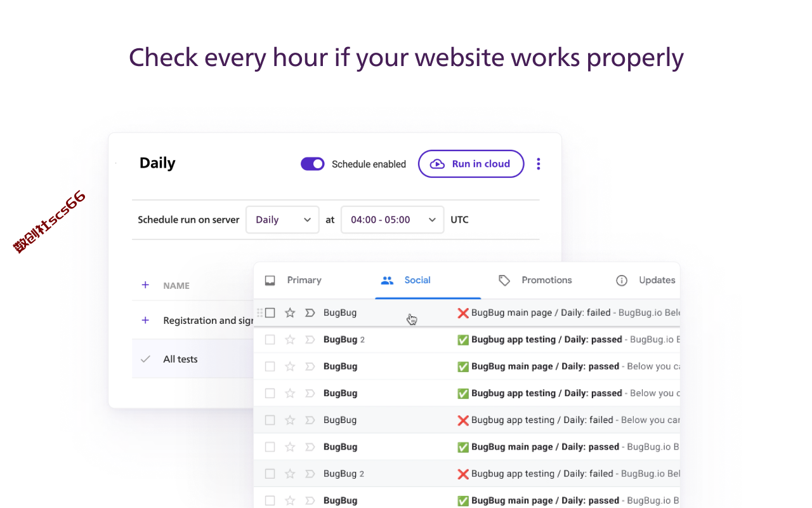Click the drag handle on first BugBug email
812x508 pixels.
[259, 312]
